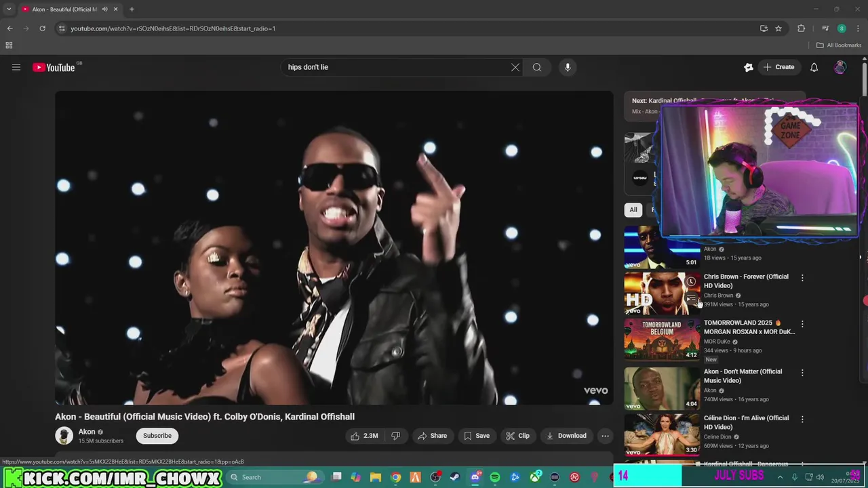Open more actions ellipsis below video

tap(605, 436)
